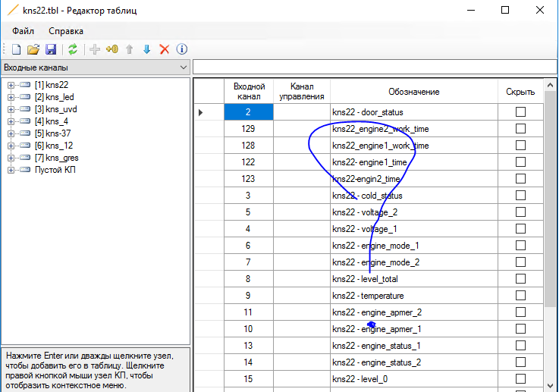Select input channel cell with value 14
The height and width of the screenshot is (392, 559).
(x=249, y=362)
